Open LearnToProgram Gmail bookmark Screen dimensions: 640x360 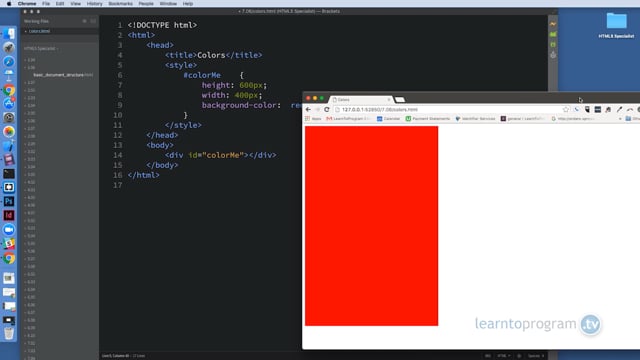[x=348, y=119]
